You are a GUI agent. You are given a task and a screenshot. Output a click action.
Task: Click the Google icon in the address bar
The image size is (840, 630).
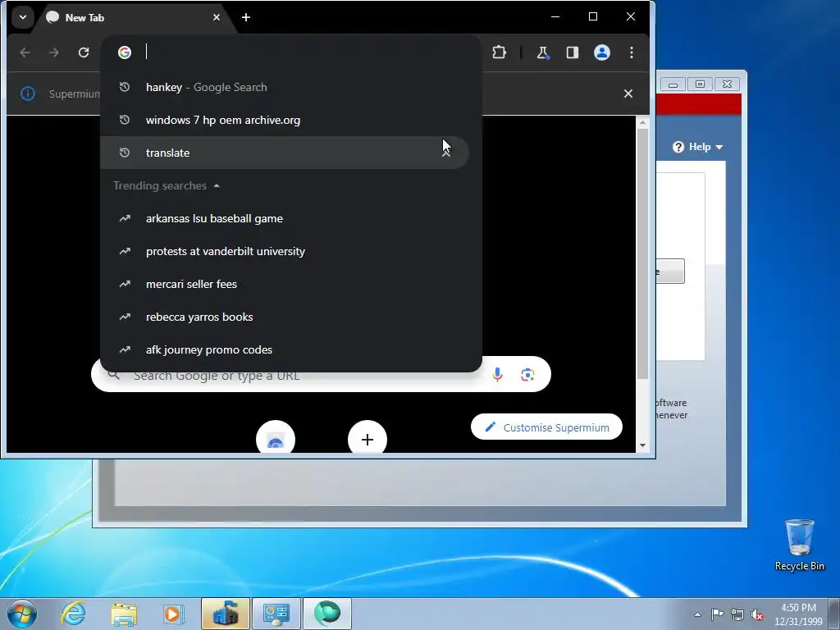(125, 52)
